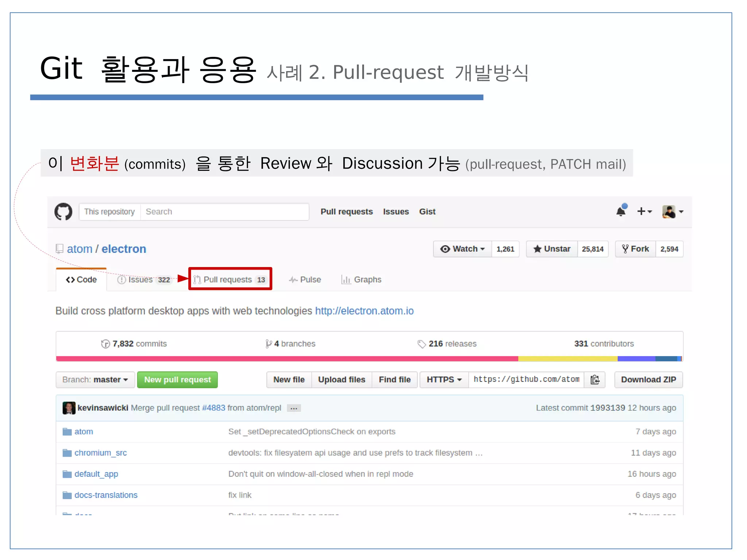Viewport: 747px width, 560px height.
Task: Open the http://electron.atom.io link
Action: [x=364, y=311]
